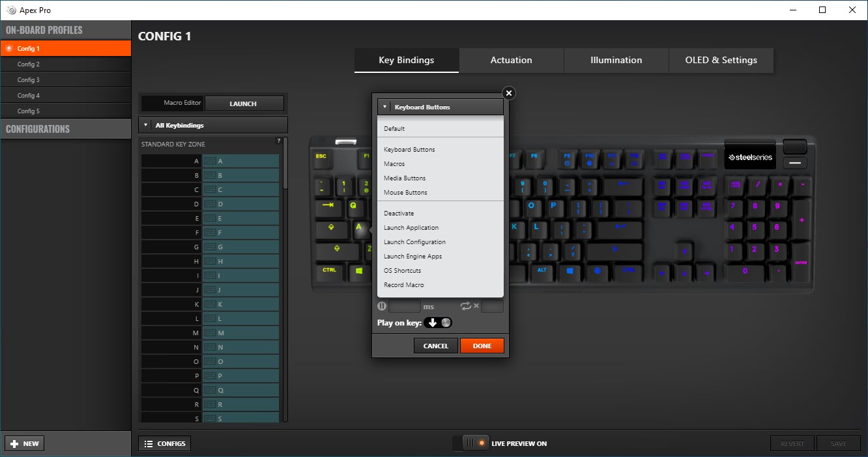The width and height of the screenshot is (868, 457).
Task: Close the key binding popup with X
Action: [509, 93]
